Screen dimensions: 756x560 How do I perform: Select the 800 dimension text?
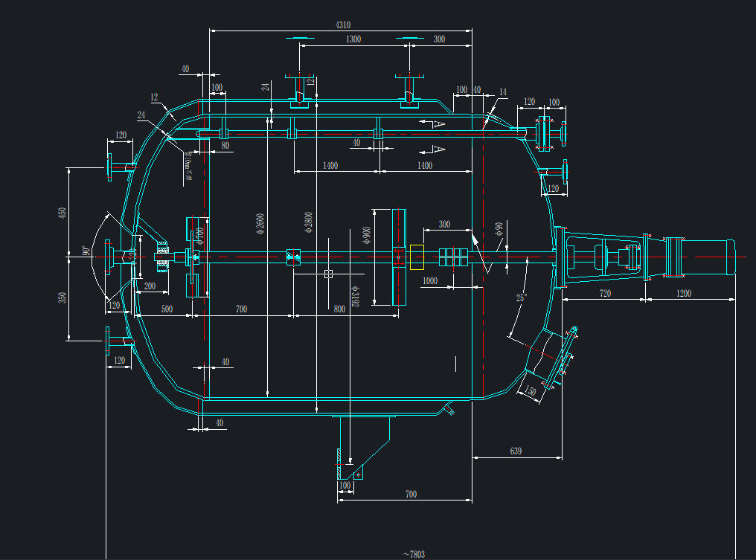tap(339, 309)
